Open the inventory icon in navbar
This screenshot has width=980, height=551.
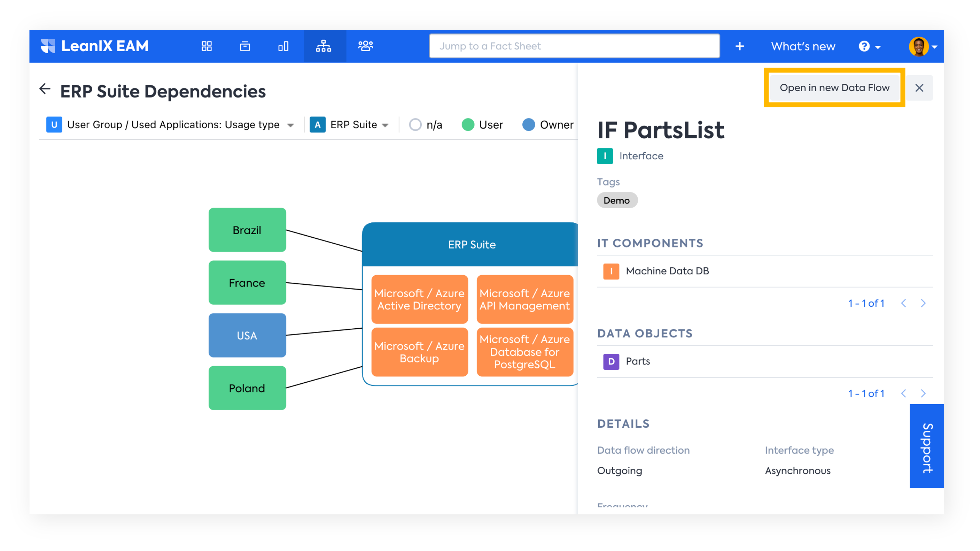tap(245, 46)
